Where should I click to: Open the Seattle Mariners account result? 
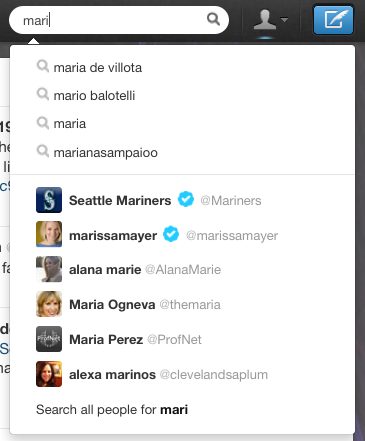pyautogui.click(x=182, y=200)
